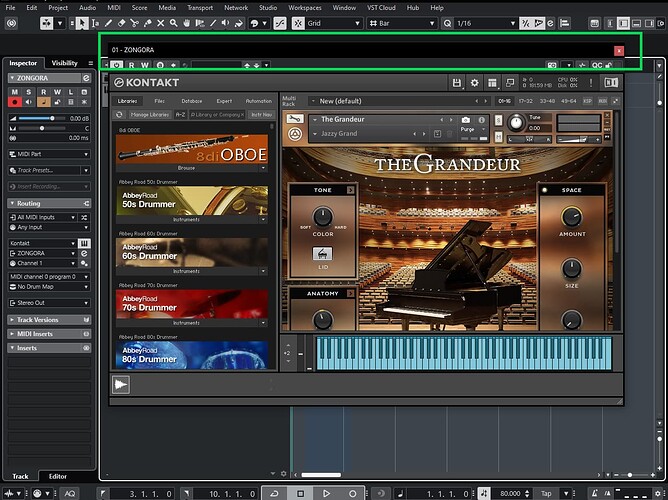Screen dimensions: 668x500
Task: Open Edit Instrument keyboard icon in Inspector
Action: pos(84,243)
